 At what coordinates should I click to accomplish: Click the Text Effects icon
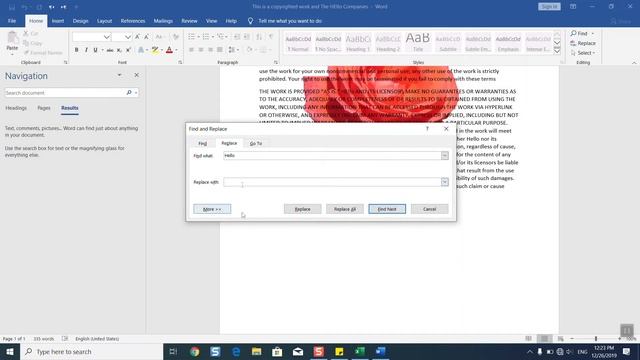point(141,50)
